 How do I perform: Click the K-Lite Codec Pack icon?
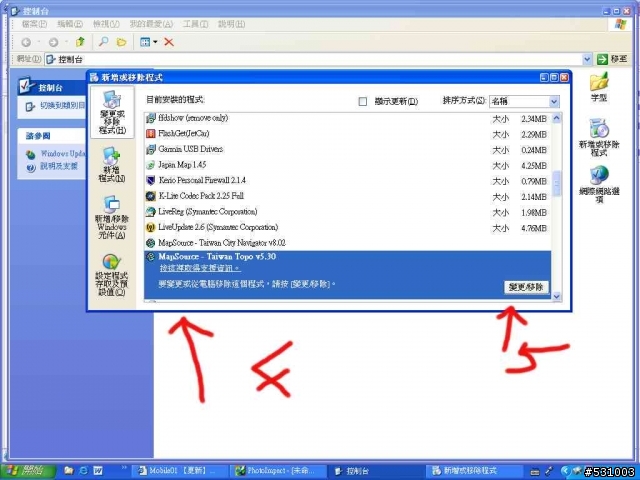[x=151, y=196]
